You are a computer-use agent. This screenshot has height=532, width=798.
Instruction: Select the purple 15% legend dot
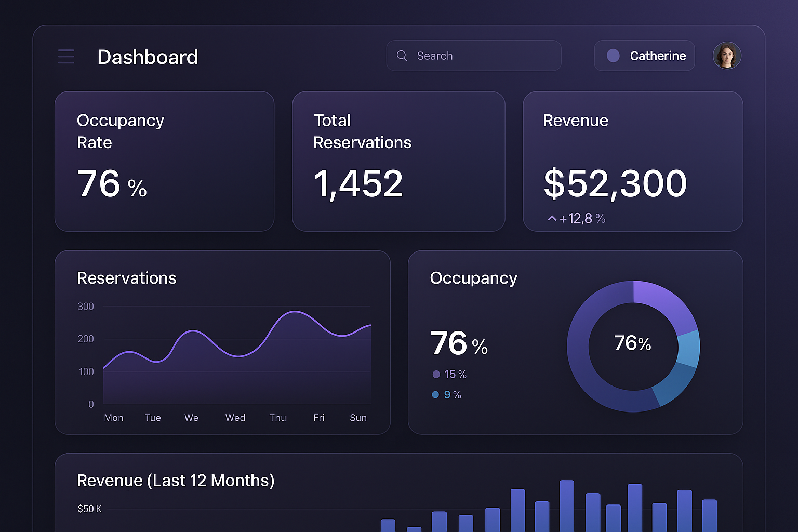pyautogui.click(x=435, y=374)
